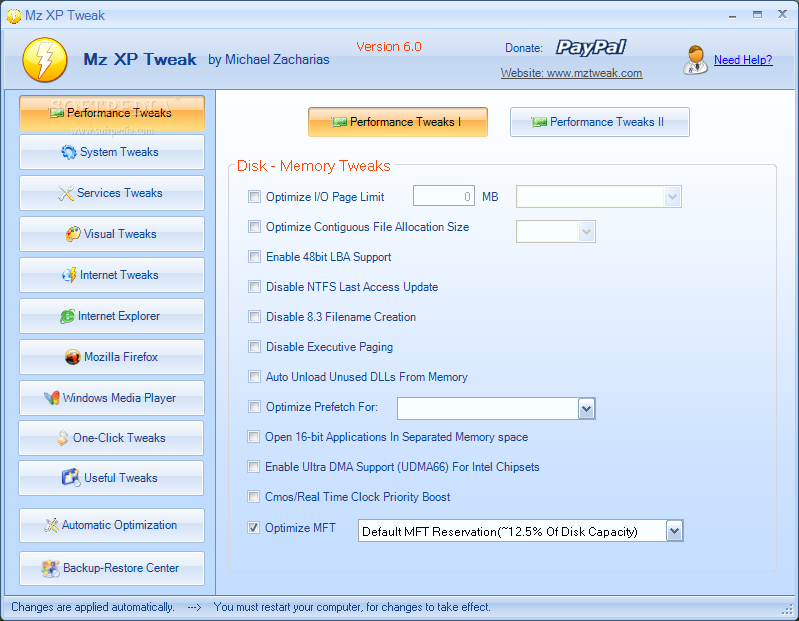
Task: Open Backup-Restore Center
Action: 112,568
